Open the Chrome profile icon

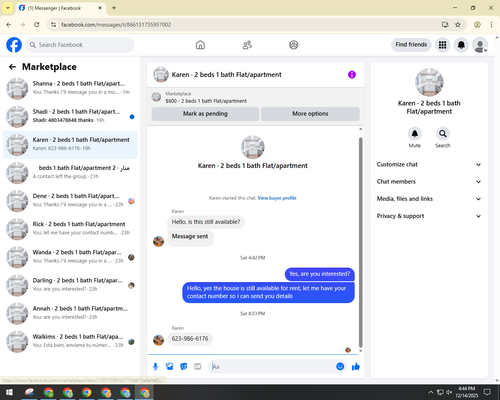pyautogui.click(x=477, y=25)
